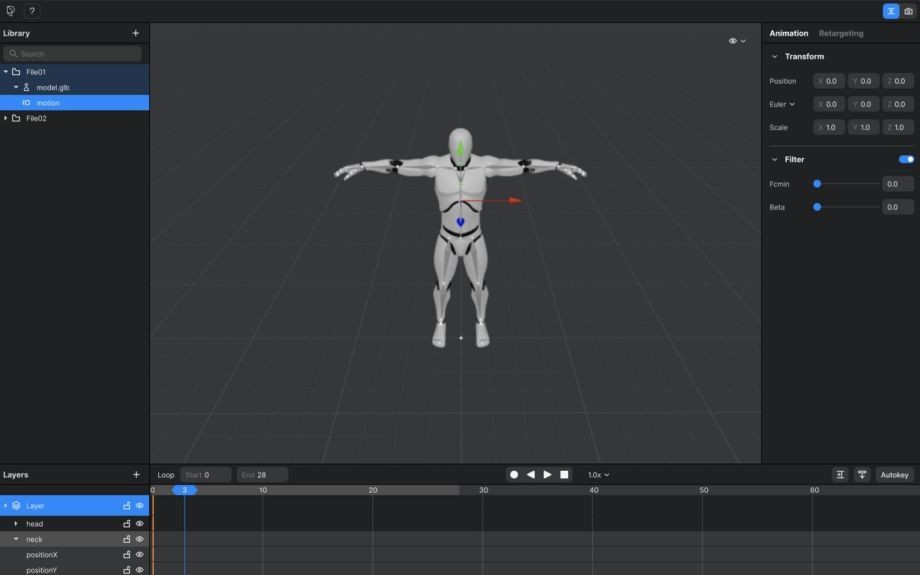This screenshot has height=575, width=920.
Task: Hide the neck layer with eye icon
Action: coord(140,539)
